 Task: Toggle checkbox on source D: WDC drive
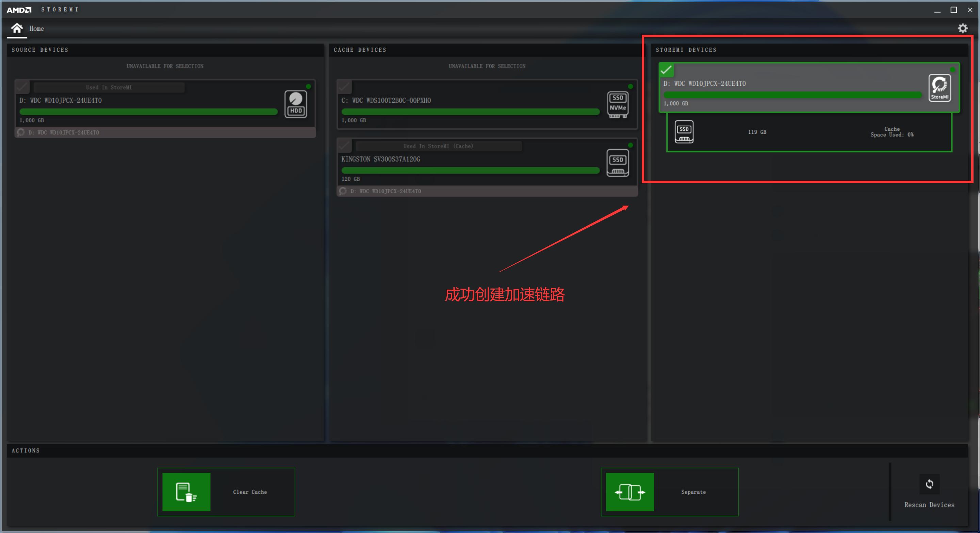(x=22, y=87)
